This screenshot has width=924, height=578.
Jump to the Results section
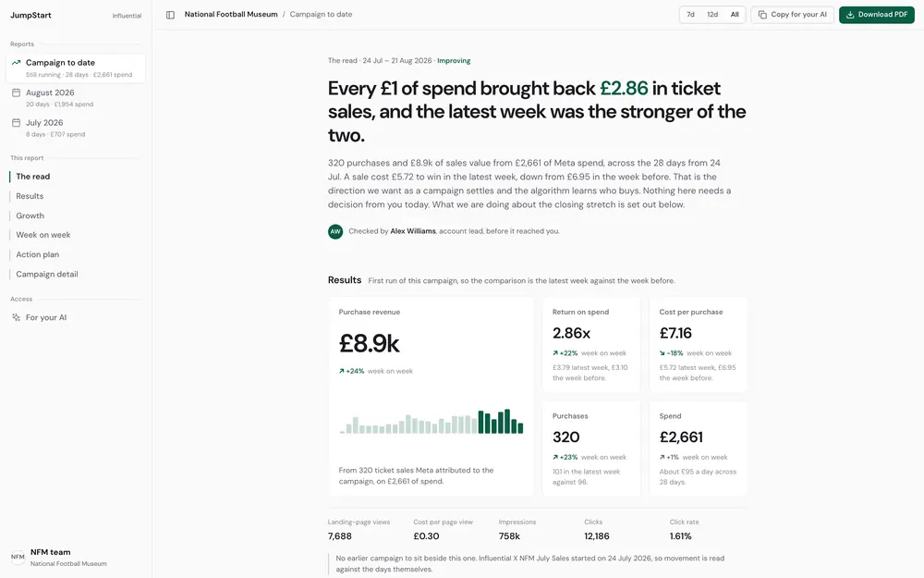[x=30, y=196]
